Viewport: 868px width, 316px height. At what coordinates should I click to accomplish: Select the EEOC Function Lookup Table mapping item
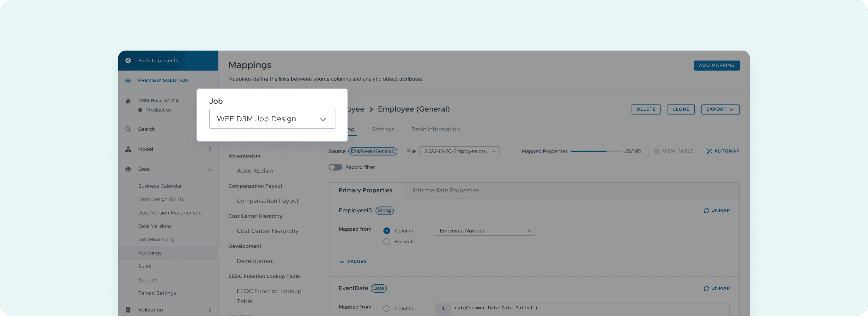pyautogui.click(x=269, y=296)
